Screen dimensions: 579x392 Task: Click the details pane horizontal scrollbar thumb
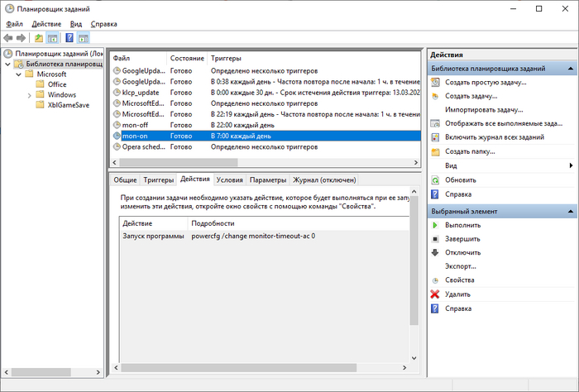[238, 368]
